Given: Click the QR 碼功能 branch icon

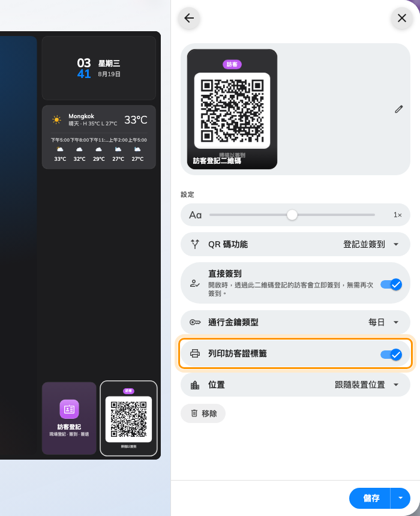Looking at the screenshot, I should coord(195,244).
